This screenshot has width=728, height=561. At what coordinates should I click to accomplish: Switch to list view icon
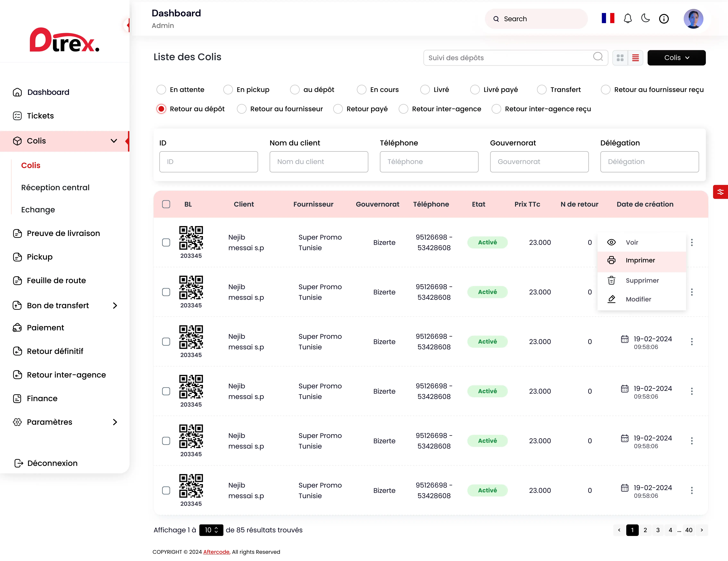point(635,58)
